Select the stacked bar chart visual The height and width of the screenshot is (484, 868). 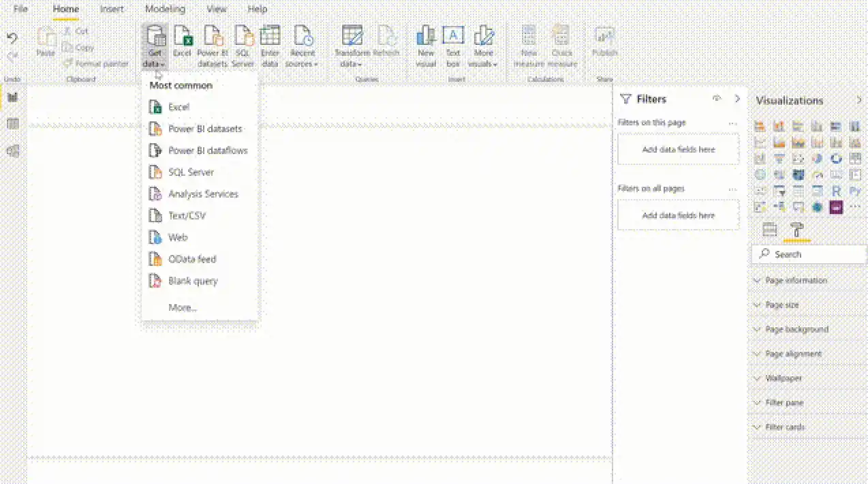pyautogui.click(x=760, y=126)
